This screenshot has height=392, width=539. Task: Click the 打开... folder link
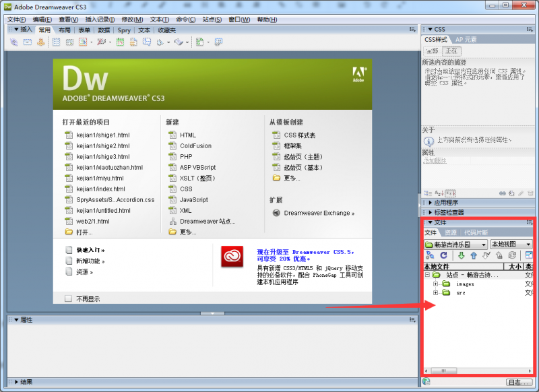pos(84,232)
